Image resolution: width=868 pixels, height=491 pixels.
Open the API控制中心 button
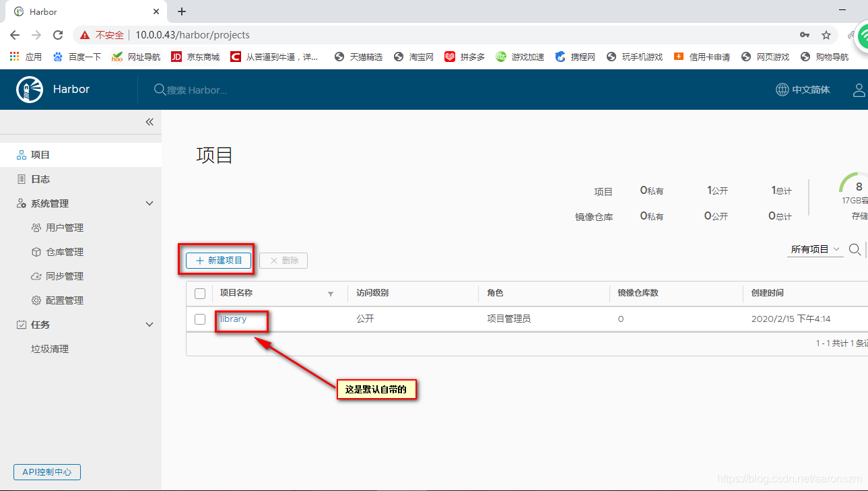47,472
